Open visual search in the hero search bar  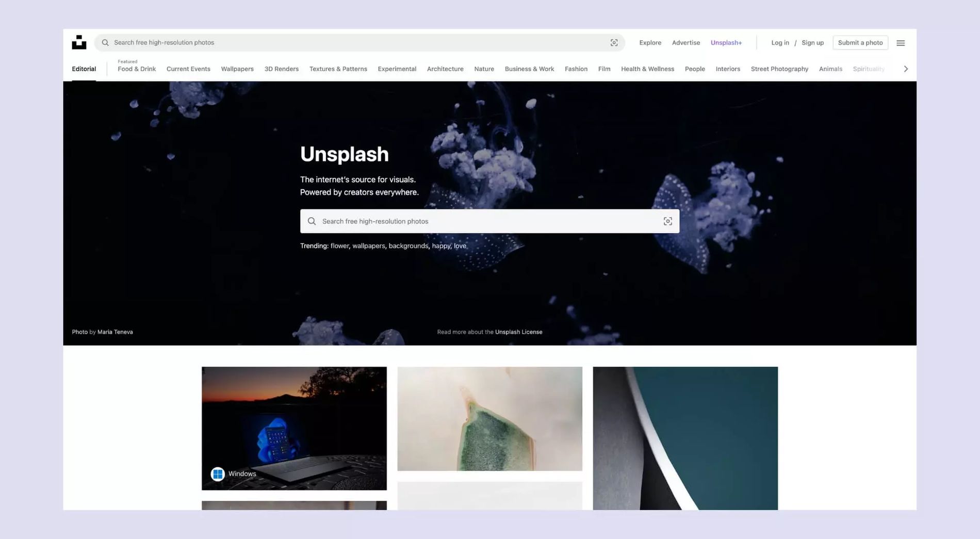click(x=668, y=221)
